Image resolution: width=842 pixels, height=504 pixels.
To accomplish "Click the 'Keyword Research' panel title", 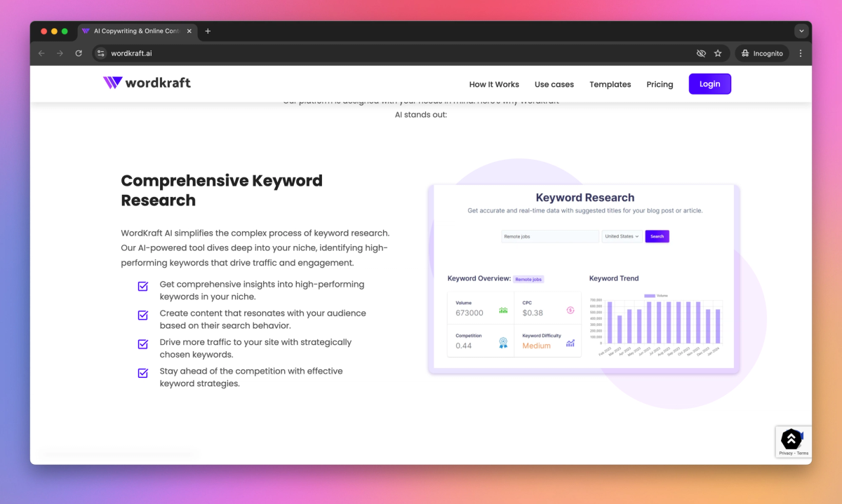I will tap(585, 198).
